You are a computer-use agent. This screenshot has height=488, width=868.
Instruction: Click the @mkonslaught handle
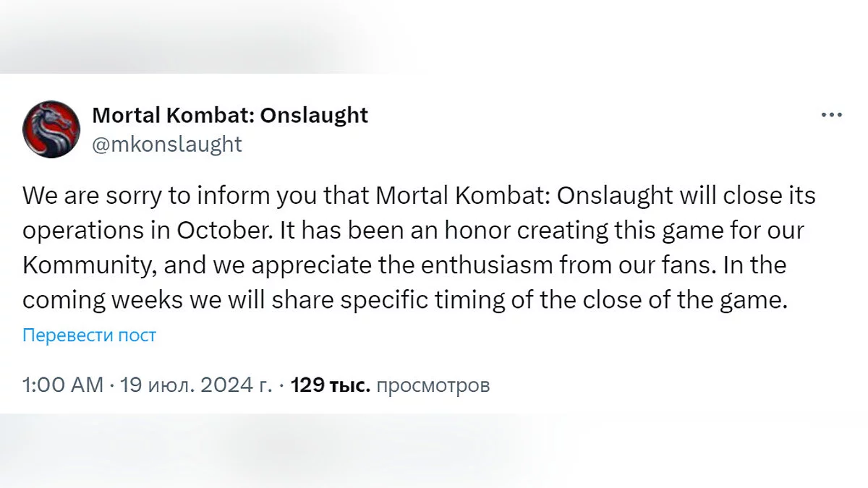click(167, 144)
